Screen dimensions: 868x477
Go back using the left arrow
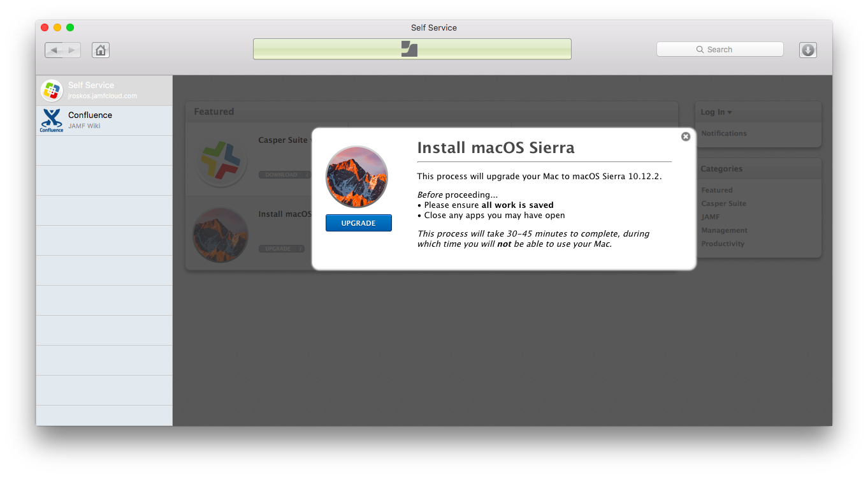(54, 50)
